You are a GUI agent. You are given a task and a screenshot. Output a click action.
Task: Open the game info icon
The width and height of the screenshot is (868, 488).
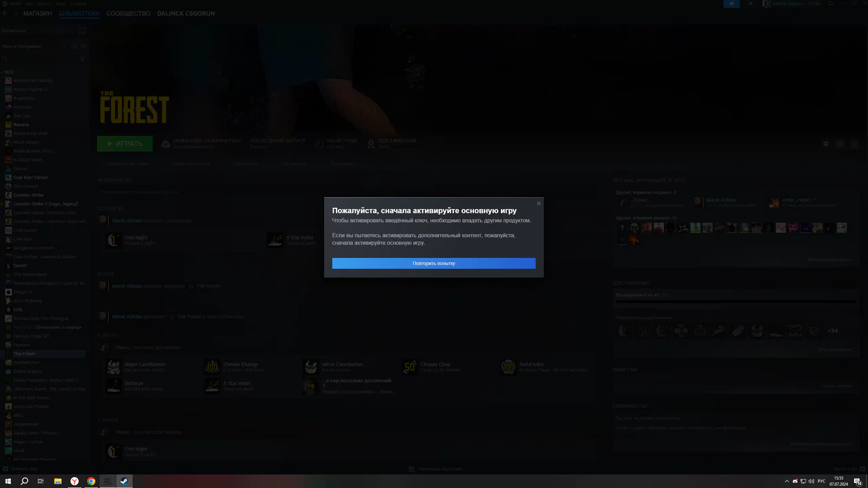840,144
